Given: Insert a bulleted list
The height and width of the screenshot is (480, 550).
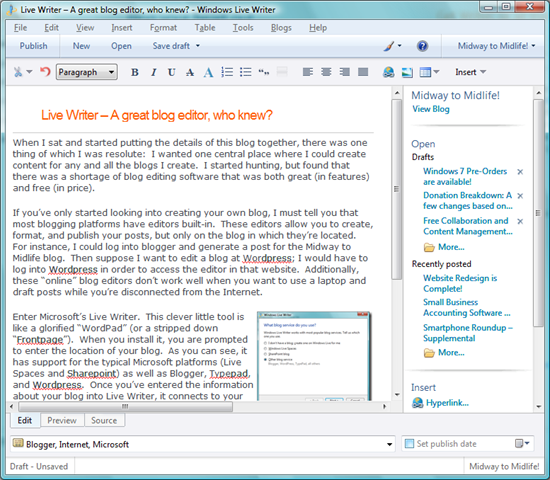Looking at the screenshot, I should (246, 72).
